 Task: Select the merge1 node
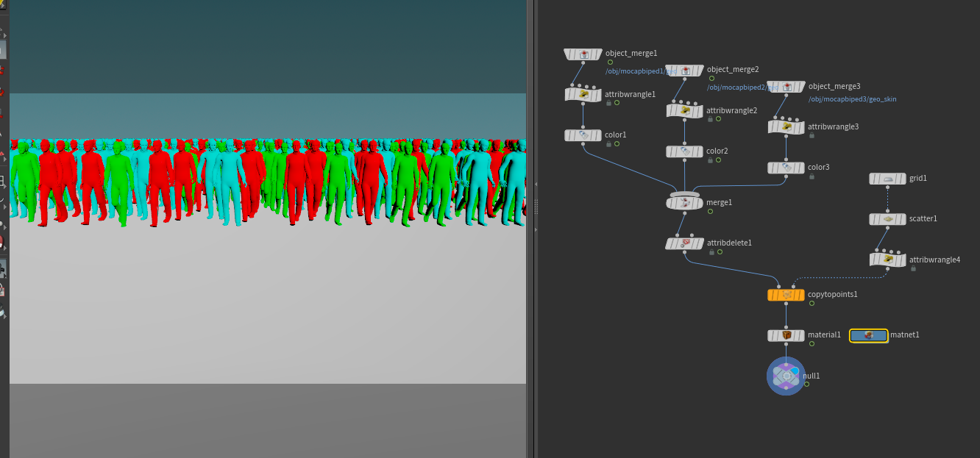[x=685, y=201]
